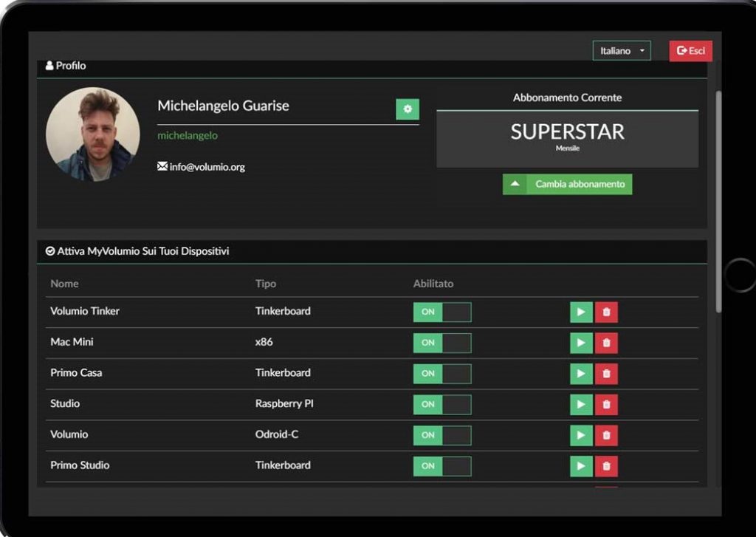This screenshot has height=537, width=756.
Task: Toggle the Volumio Tinker ON switch
Action: pyautogui.click(x=442, y=312)
